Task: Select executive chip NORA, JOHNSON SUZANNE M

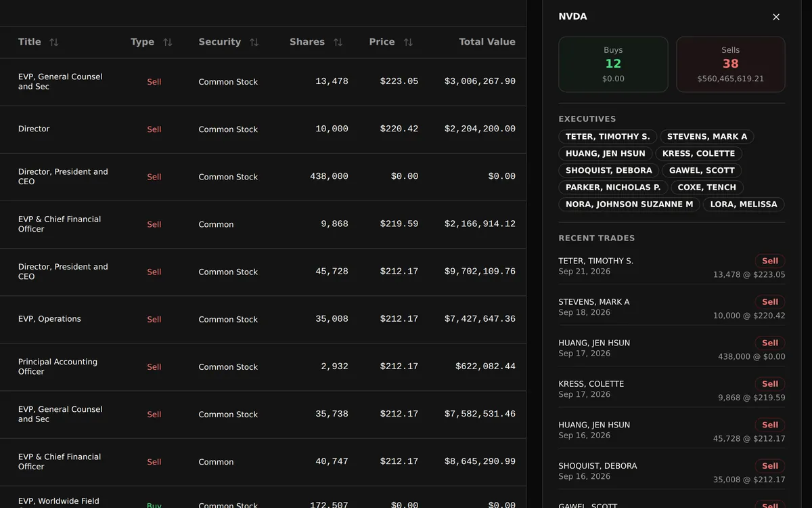Action: (x=629, y=205)
